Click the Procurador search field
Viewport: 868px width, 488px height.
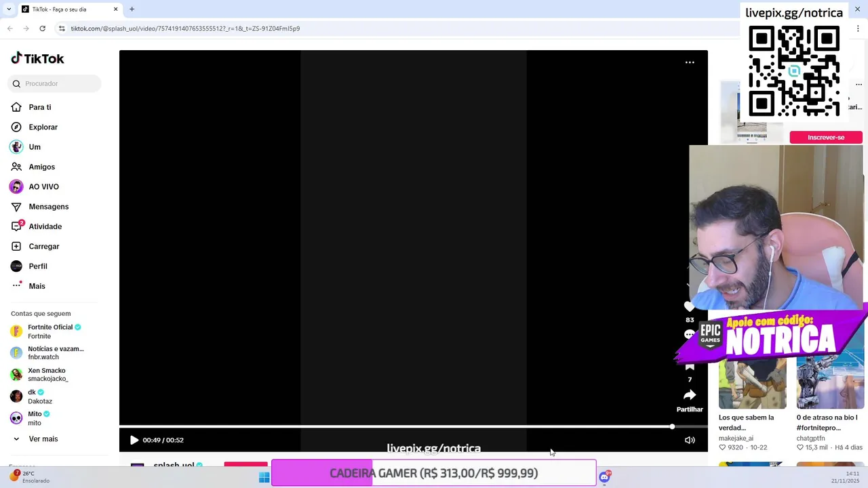(54, 83)
